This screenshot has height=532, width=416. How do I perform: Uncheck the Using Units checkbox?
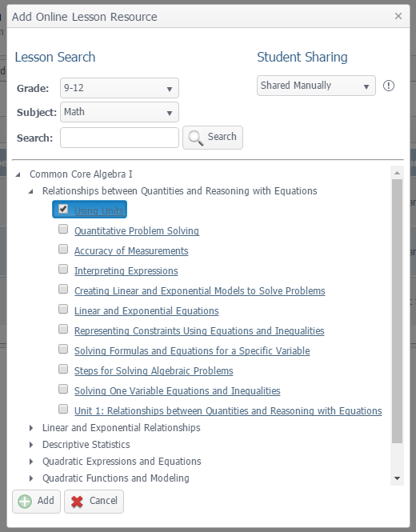(x=63, y=209)
